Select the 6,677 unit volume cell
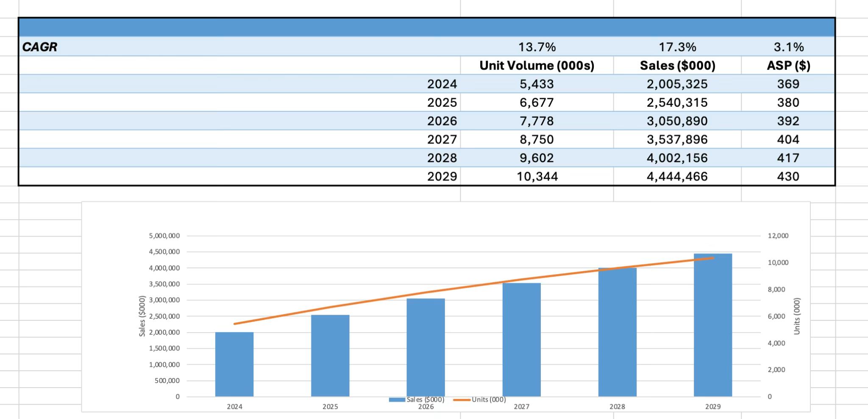Screen dimensions: 868x419 coord(537,103)
